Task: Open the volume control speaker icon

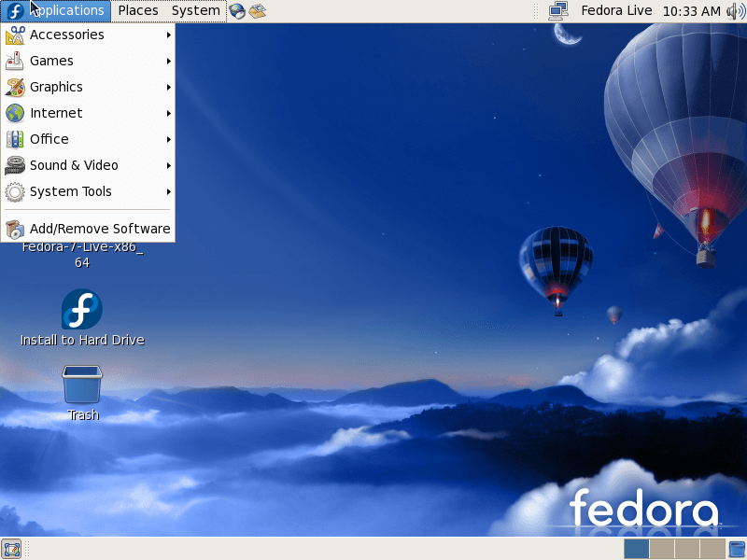Action: (736, 11)
